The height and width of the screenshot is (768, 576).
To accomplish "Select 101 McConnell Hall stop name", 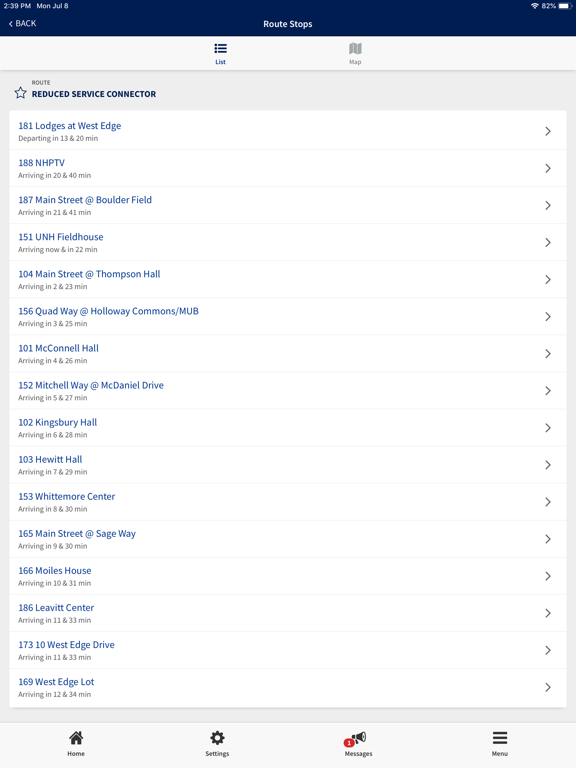I will point(58,348).
